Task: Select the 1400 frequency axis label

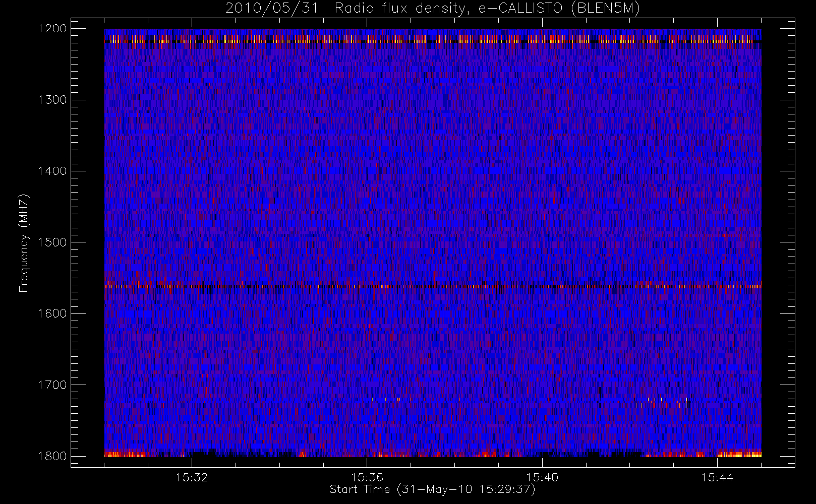Action: pos(52,171)
